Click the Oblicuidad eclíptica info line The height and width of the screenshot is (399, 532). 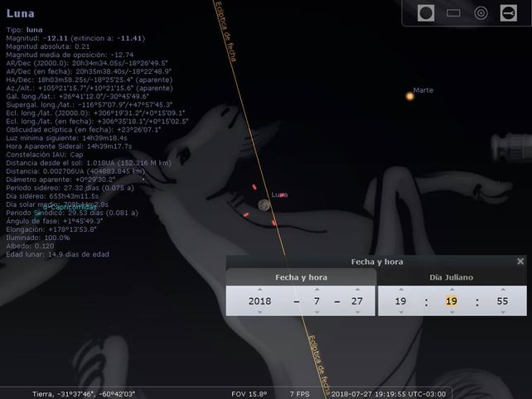pos(84,130)
